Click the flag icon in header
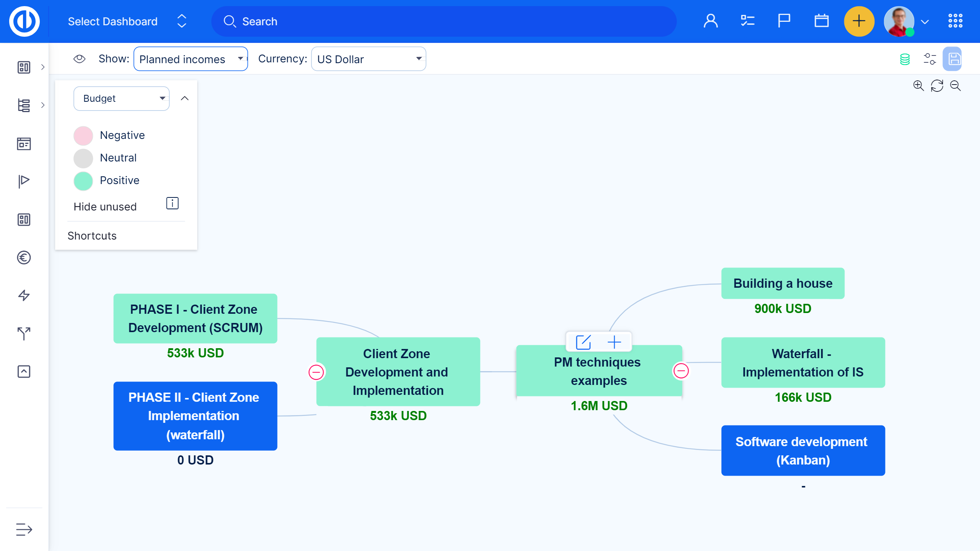980x551 pixels. (x=784, y=21)
